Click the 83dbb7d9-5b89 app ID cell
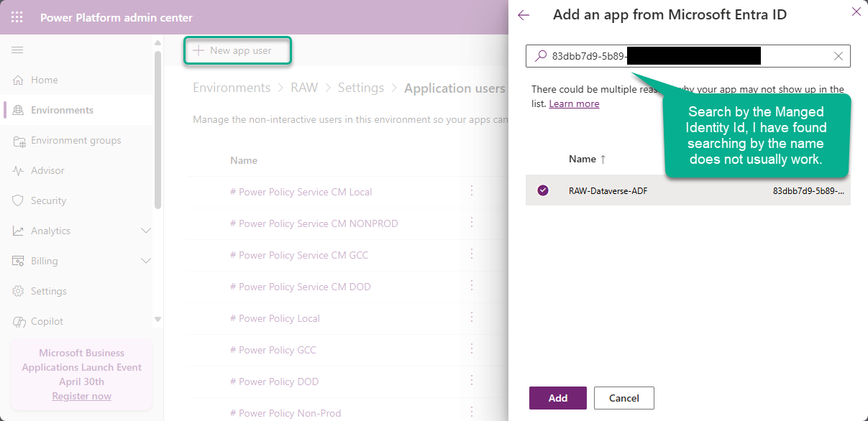Image resolution: width=868 pixels, height=421 pixels. pos(808,191)
